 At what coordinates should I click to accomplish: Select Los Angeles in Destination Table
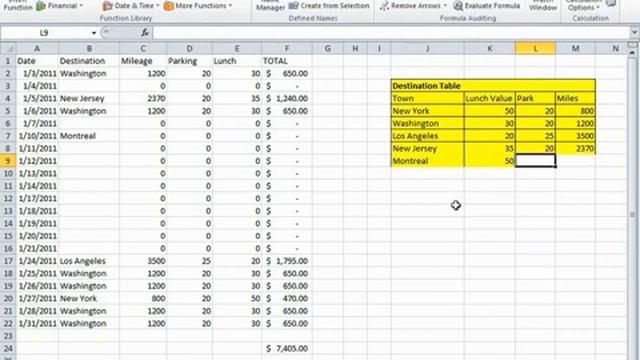click(427, 136)
